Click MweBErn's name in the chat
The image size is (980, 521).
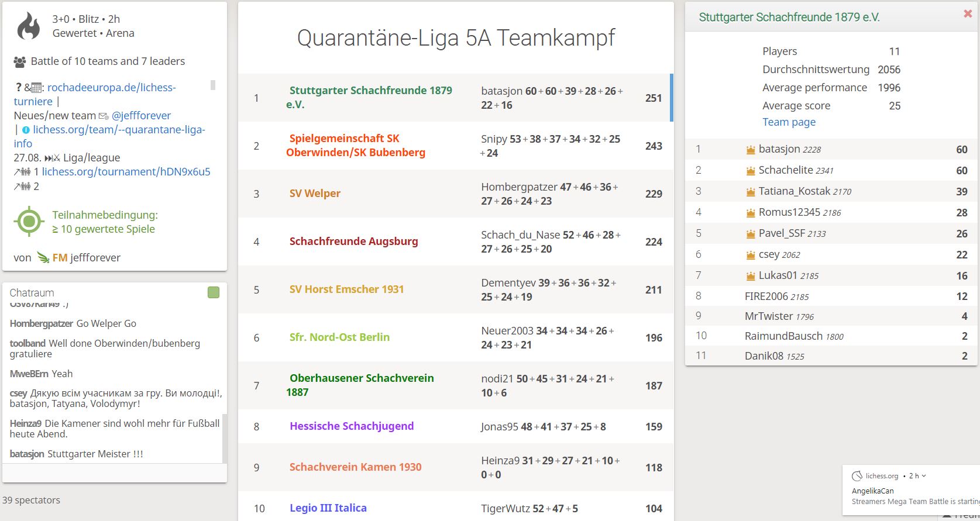[x=29, y=374]
